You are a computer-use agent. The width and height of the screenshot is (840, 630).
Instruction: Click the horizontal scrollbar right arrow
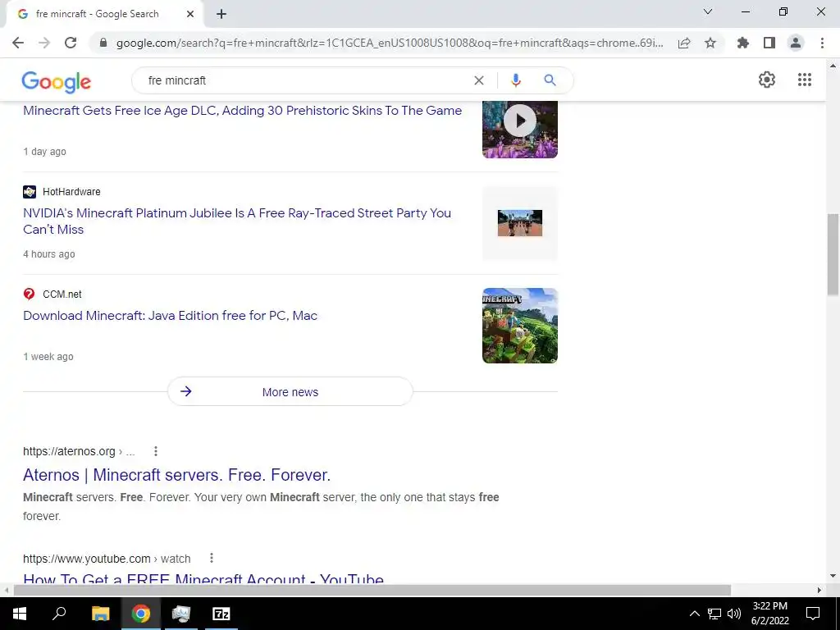819,590
